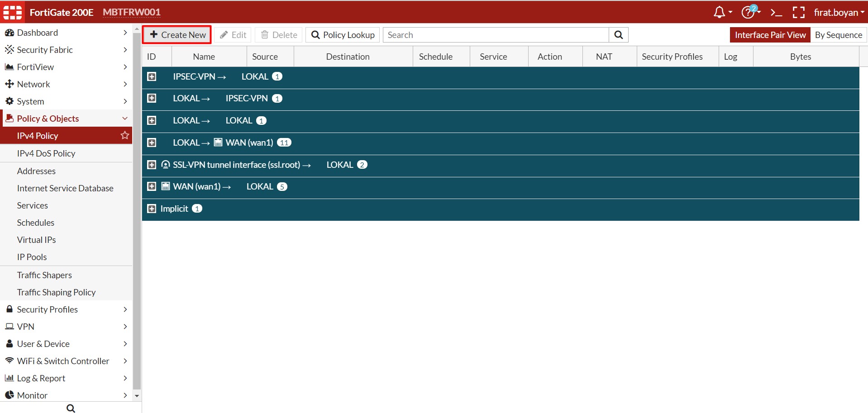Open the FortiView menu
This screenshot has height=413, width=868.
[x=66, y=67]
